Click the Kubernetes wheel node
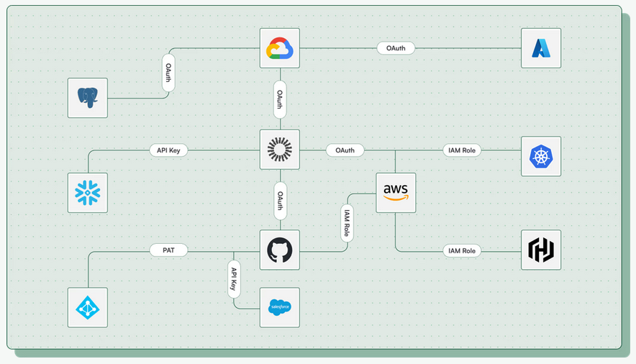This screenshot has height=364, width=636. point(540,156)
